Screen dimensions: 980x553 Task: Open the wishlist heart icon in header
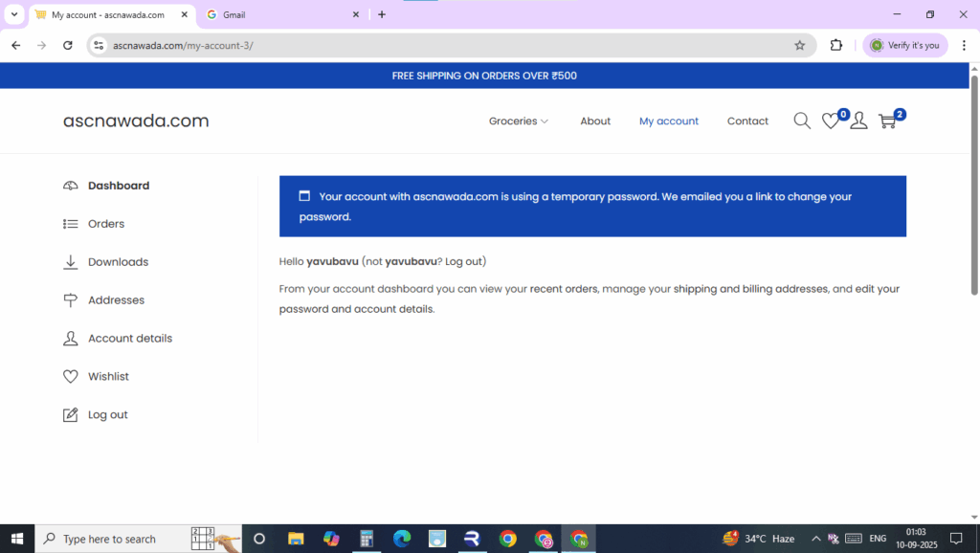click(x=831, y=122)
